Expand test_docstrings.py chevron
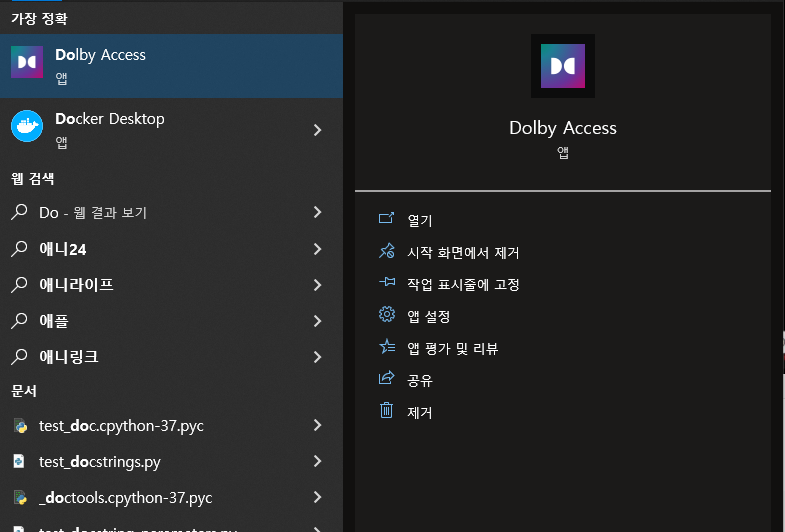 (317, 461)
